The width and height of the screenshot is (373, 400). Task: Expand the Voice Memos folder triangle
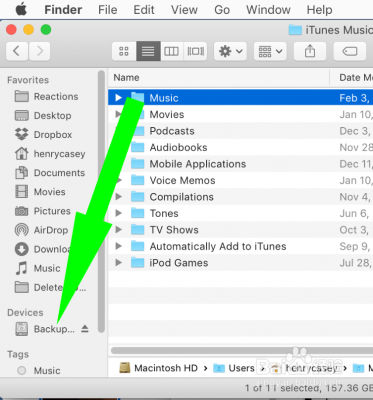(118, 180)
